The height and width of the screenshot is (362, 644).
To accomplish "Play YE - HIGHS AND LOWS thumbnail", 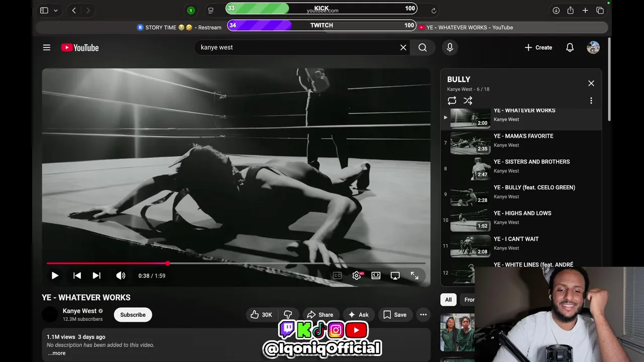I will tap(470, 220).
